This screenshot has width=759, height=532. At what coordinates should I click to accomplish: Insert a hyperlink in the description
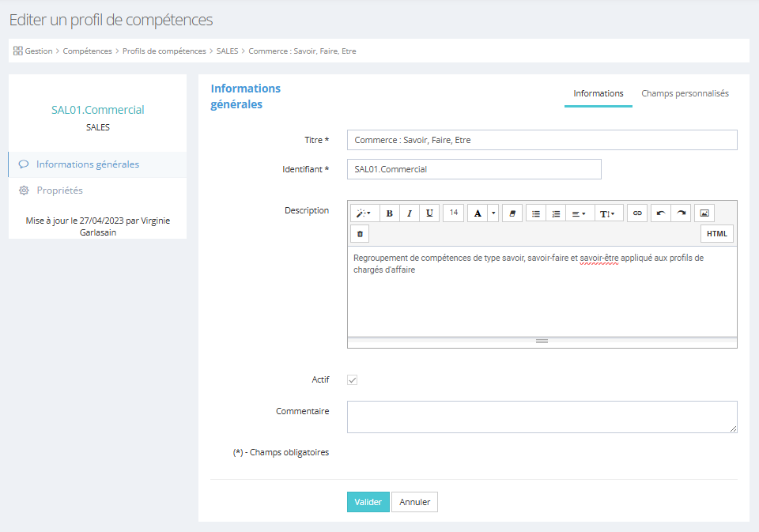pyautogui.click(x=637, y=213)
